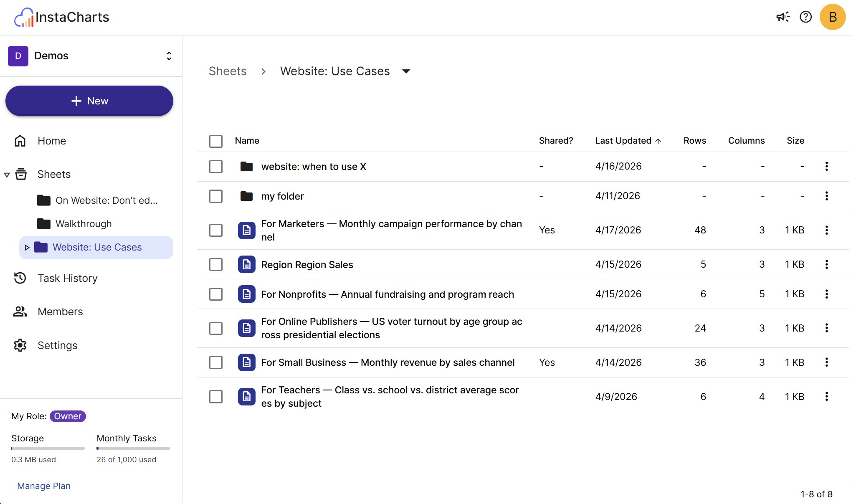Collapse the Sheets section in the sidebar
851x504 pixels.
[x=7, y=175]
